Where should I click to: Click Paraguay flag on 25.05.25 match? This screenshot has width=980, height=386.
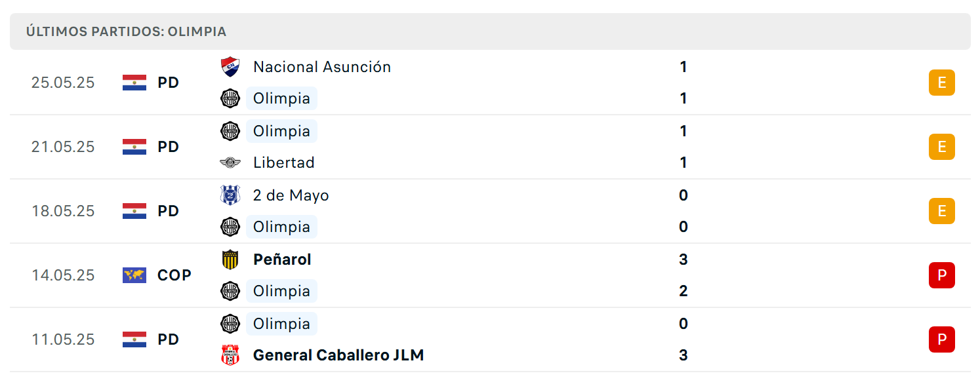tap(134, 83)
